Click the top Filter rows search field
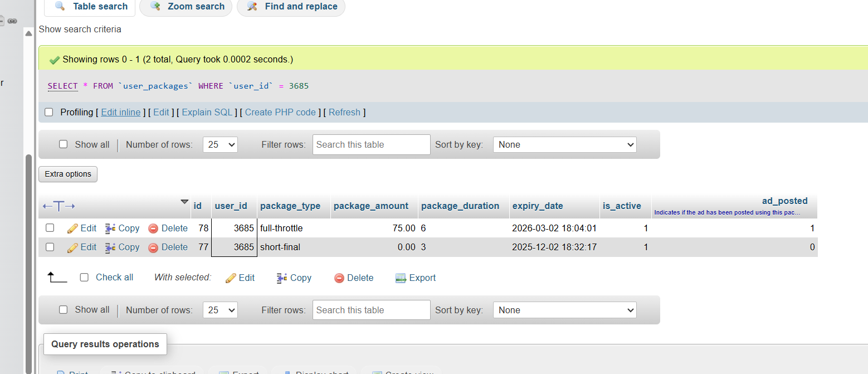This screenshot has width=868, height=374. coord(371,144)
